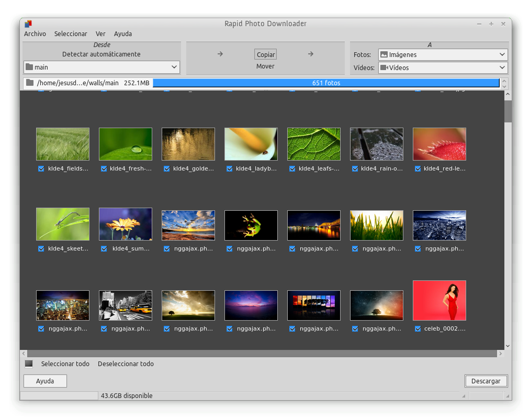Screen dimensions: 530x420
Task: Click the folder icon before the walls/main path
Action: [30, 82]
